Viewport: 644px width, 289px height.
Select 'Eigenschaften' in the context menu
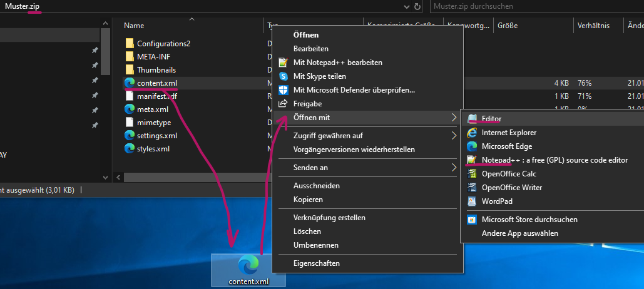pos(316,264)
